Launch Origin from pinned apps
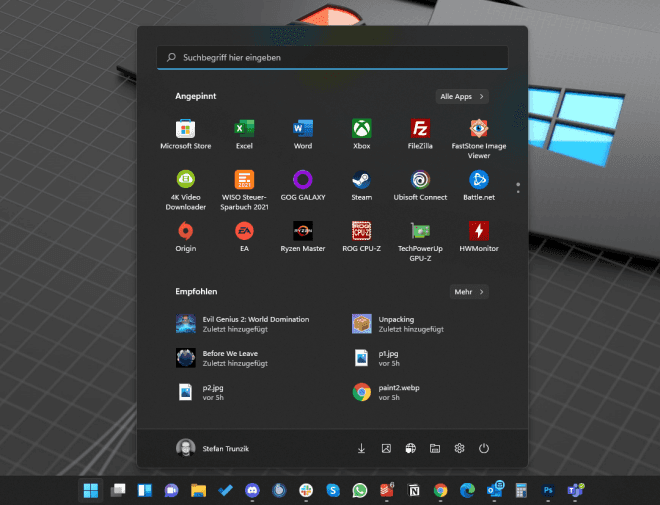The image size is (660, 505). tap(186, 237)
